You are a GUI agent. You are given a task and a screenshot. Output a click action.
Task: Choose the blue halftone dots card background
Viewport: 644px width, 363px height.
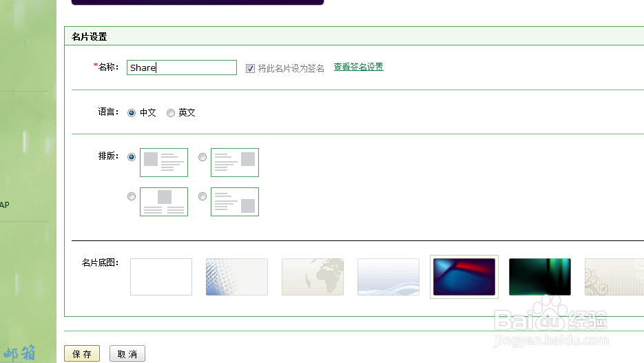(236, 277)
